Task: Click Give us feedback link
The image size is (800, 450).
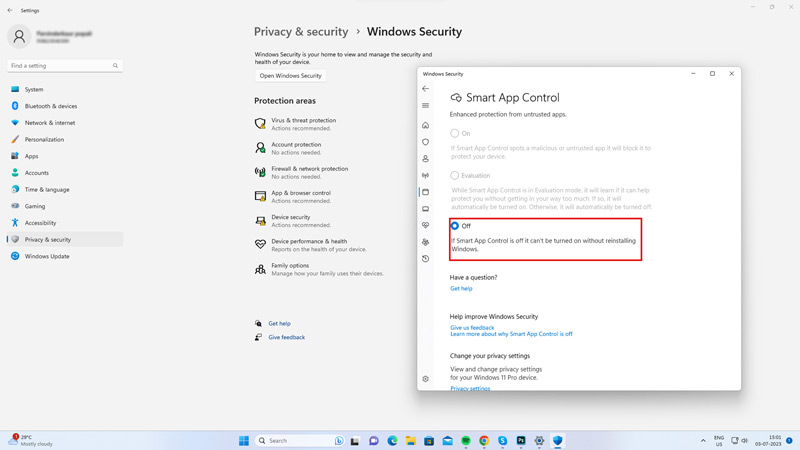Action: pos(472,328)
